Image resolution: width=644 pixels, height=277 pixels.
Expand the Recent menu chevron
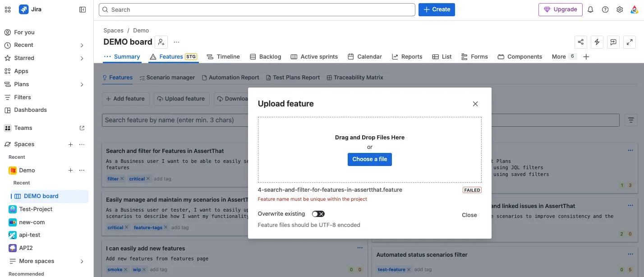82,45
